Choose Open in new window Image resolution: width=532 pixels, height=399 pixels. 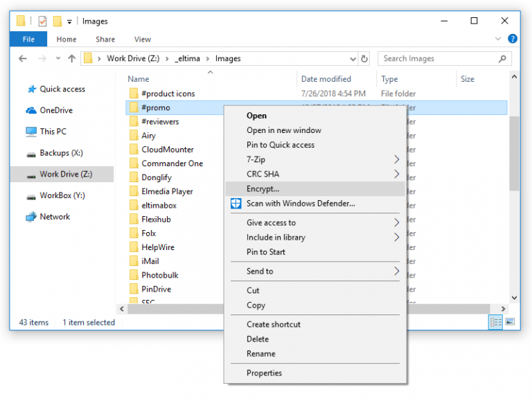point(315,130)
